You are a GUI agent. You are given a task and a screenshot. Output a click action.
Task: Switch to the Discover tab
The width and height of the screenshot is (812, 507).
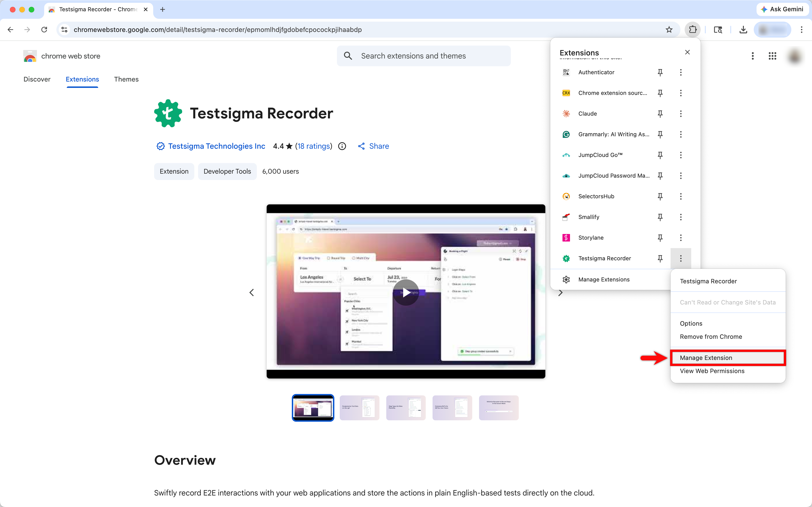click(x=37, y=79)
